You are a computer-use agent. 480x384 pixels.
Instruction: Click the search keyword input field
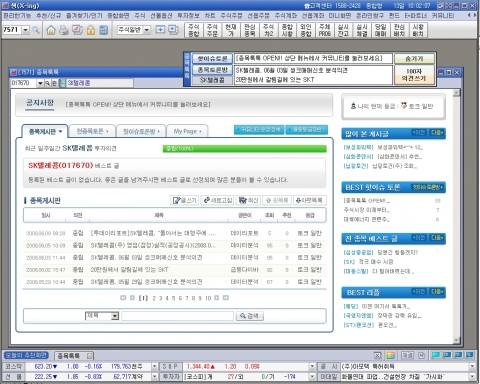pyautogui.click(x=177, y=316)
